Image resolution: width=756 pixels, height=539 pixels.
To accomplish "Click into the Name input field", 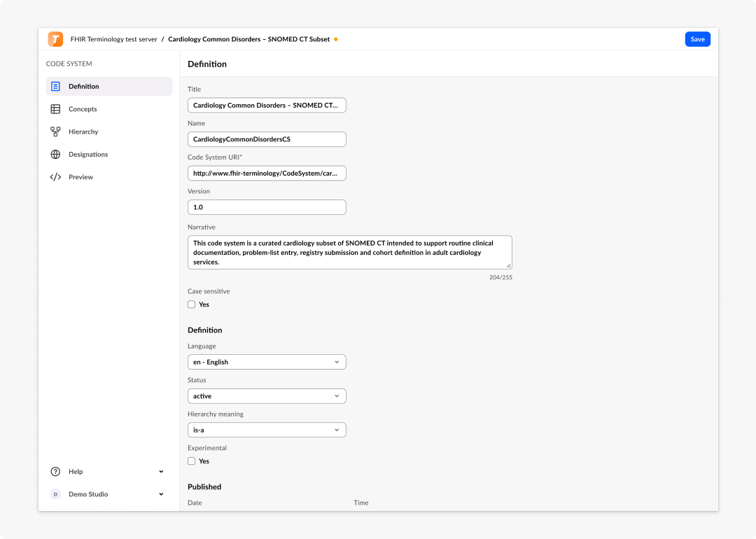I will (267, 139).
